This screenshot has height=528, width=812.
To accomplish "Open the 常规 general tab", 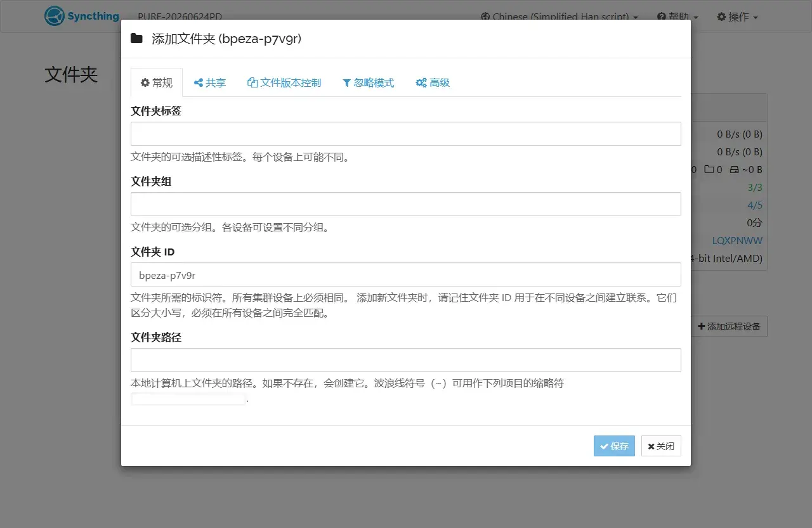I will (x=157, y=82).
